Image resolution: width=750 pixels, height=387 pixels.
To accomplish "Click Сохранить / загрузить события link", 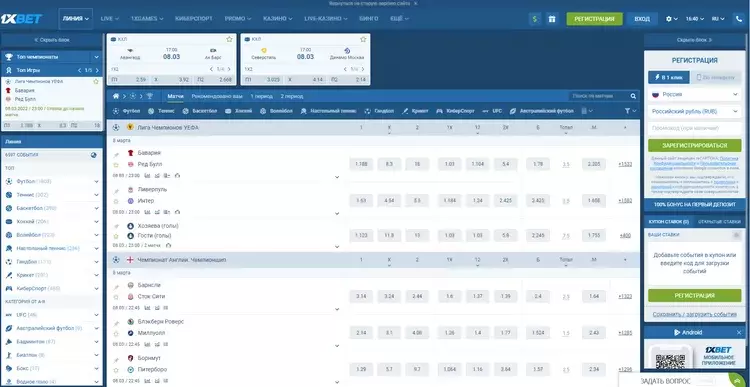I will pyautogui.click(x=695, y=314).
